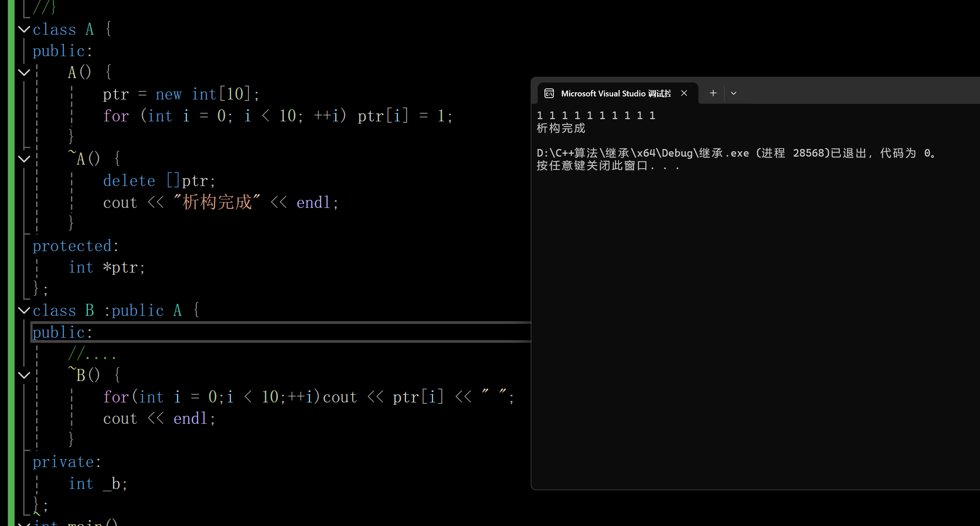980x526 pixels.
Task: Click the protected: access specifier
Action: pyautogui.click(x=75, y=246)
